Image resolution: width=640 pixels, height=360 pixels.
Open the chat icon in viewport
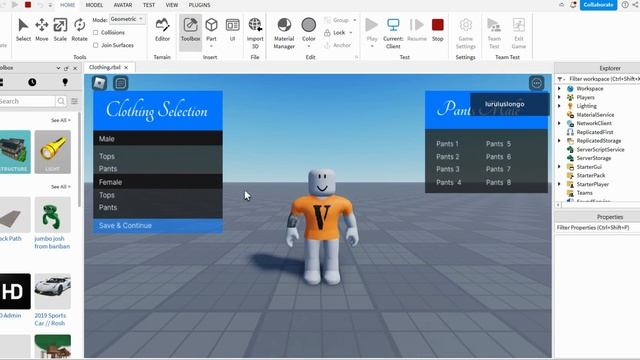point(120,83)
